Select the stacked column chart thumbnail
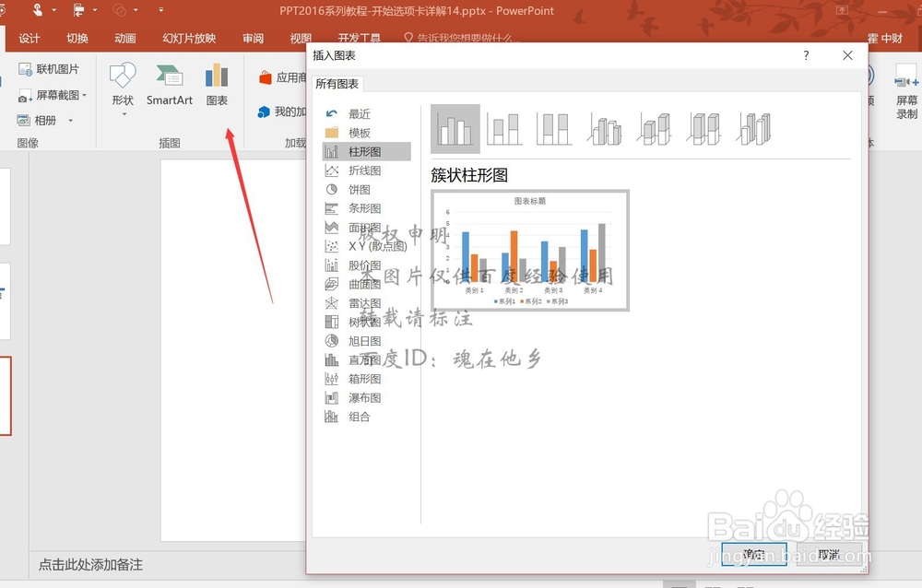The image size is (922, 588). [504, 128]
